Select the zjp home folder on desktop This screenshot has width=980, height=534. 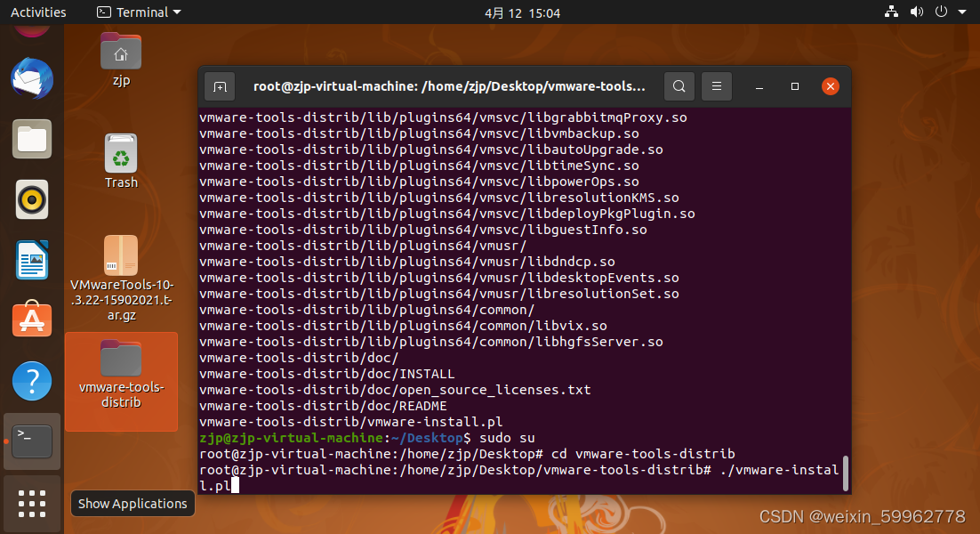pos(121,60)
